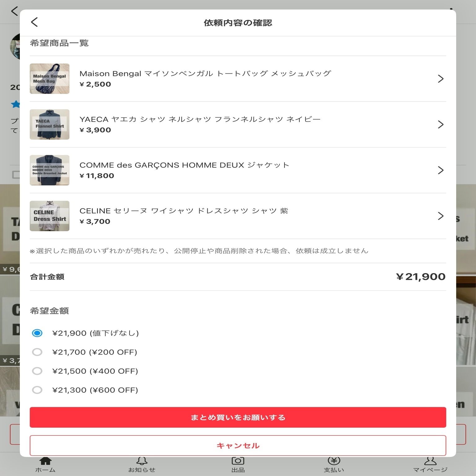
Task: Select the ¥21,300 (¥600 OFF) option
Action: coord(37,390)
